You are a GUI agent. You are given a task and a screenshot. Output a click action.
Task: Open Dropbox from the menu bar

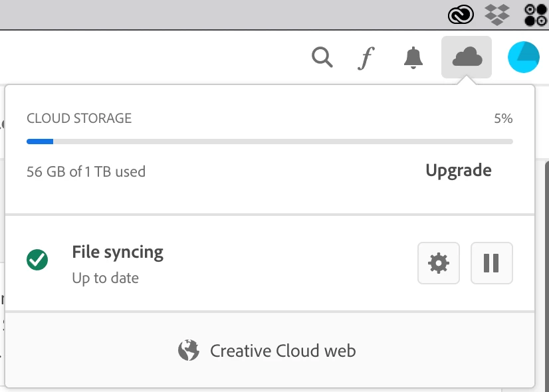[497, 15]
